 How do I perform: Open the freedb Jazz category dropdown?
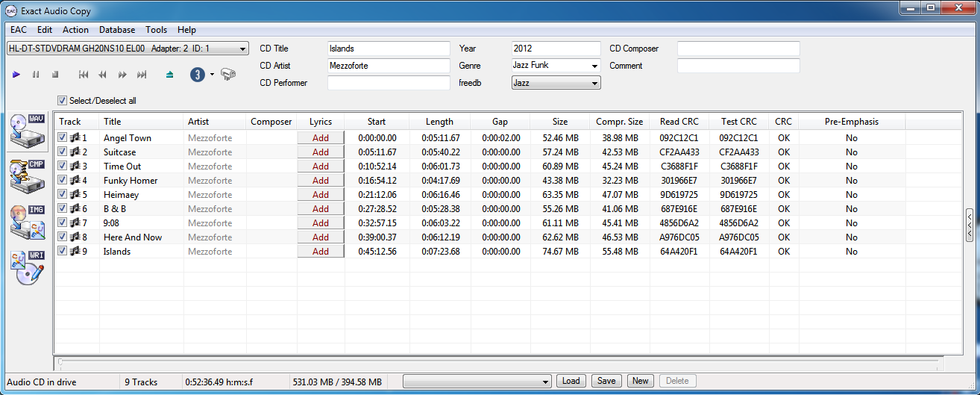[x=594, y=83]
